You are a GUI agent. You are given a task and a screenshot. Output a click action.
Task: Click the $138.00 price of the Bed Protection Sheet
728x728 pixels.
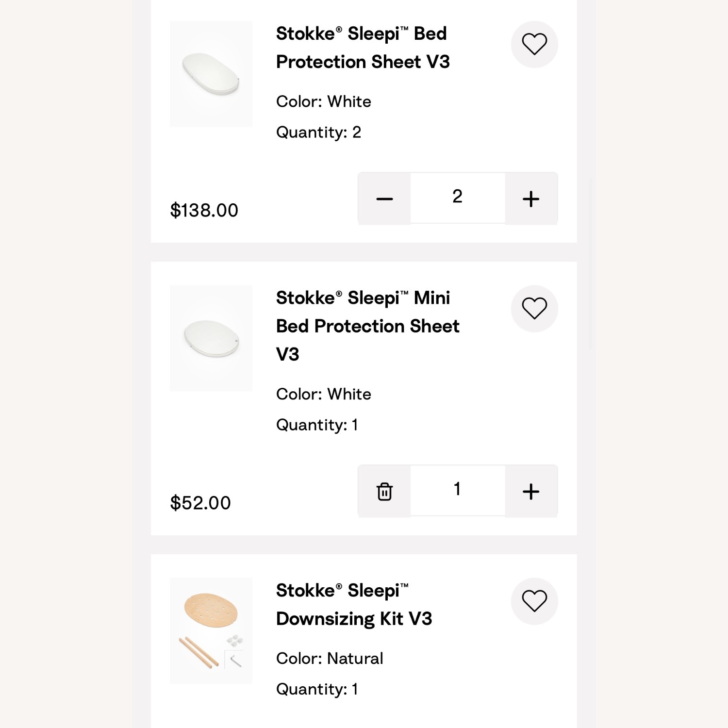point(204,210)
